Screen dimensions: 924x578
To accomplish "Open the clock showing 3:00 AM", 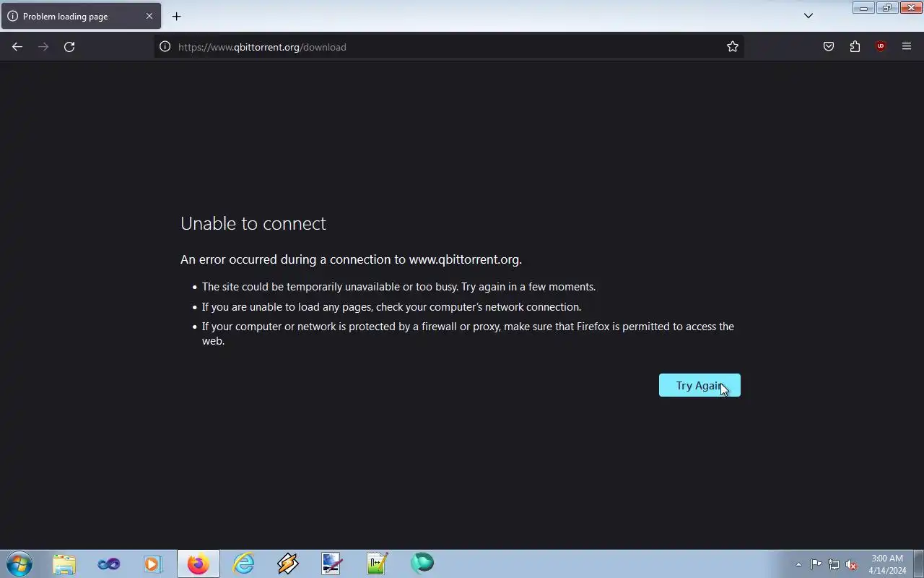I will pyautogui.click(x=887, y=564).
